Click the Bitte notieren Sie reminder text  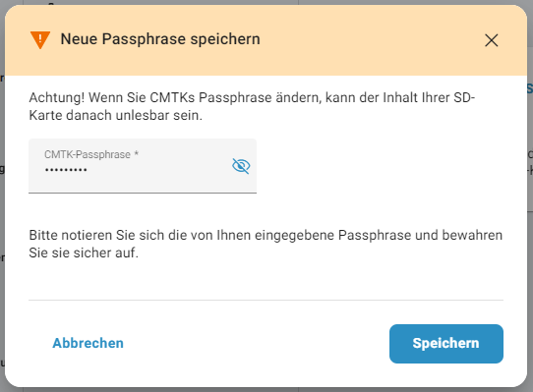click(x=266, y=244)
